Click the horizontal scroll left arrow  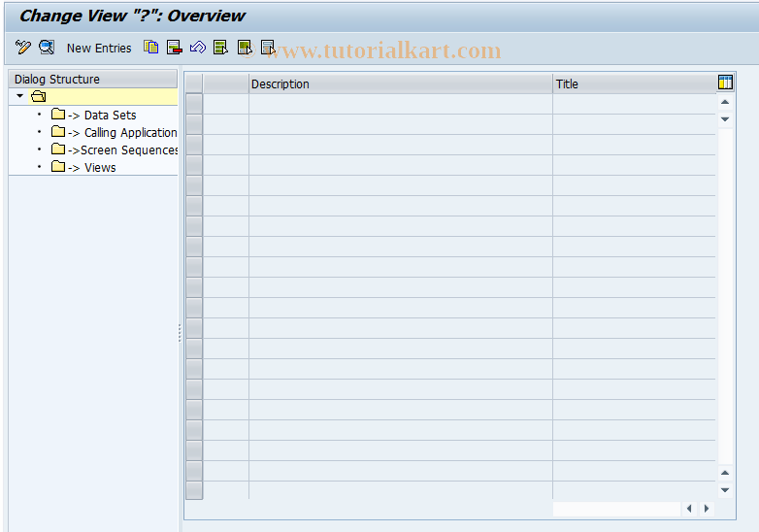tap(689, 509)
